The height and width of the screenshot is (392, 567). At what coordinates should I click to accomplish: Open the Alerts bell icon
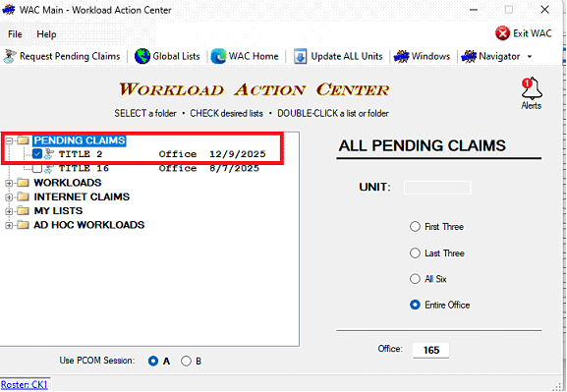pos(532,88)
